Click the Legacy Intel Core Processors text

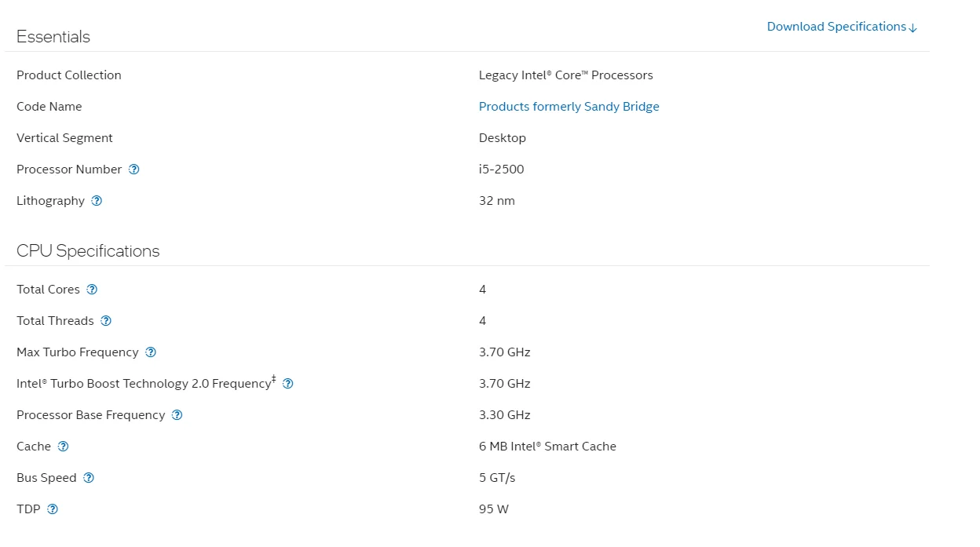[x=565, y=75]
